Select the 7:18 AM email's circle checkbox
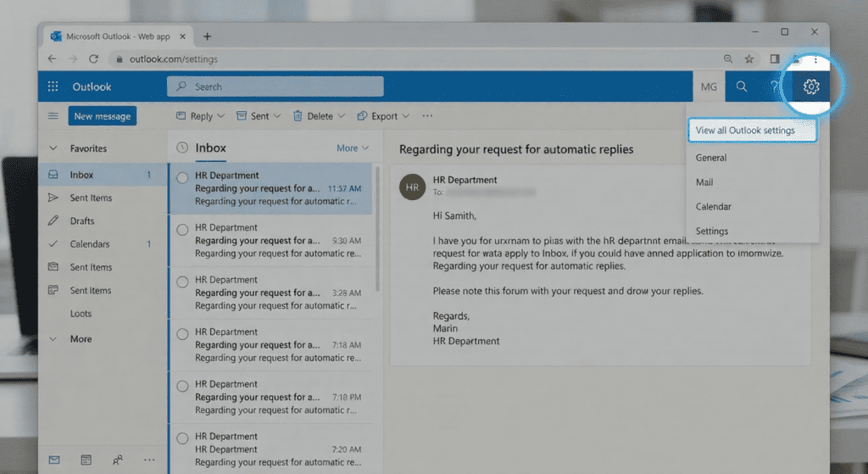Viewport: 868px width, 474px height. [x=182, y=334]
